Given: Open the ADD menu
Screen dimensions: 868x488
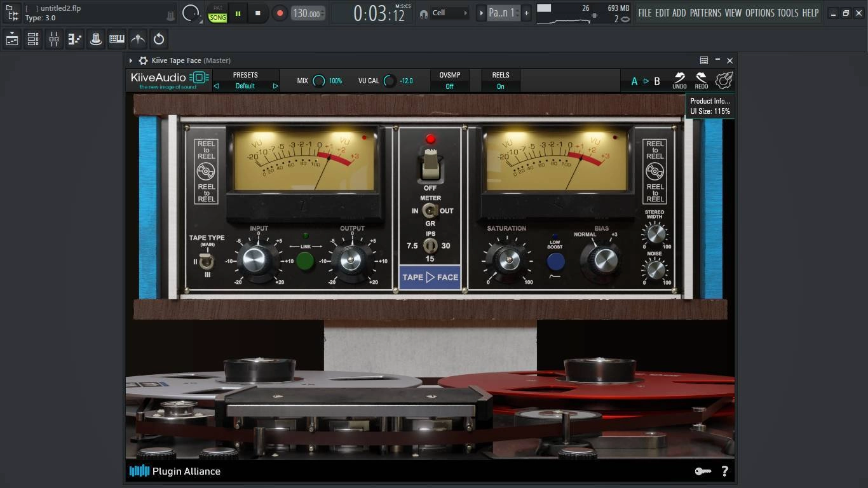Looking at the screenshot, I should coord(679,13).
